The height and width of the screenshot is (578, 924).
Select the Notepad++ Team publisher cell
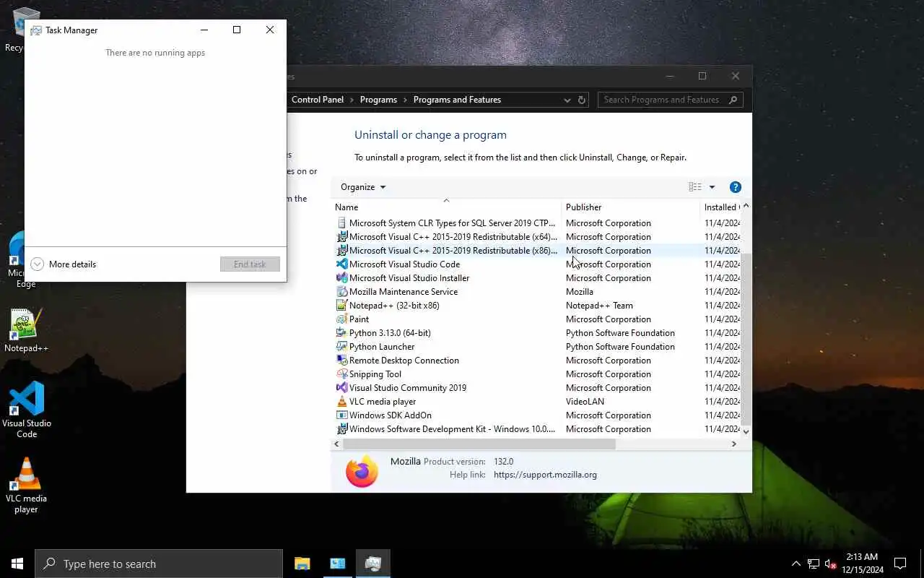[599, 306]
